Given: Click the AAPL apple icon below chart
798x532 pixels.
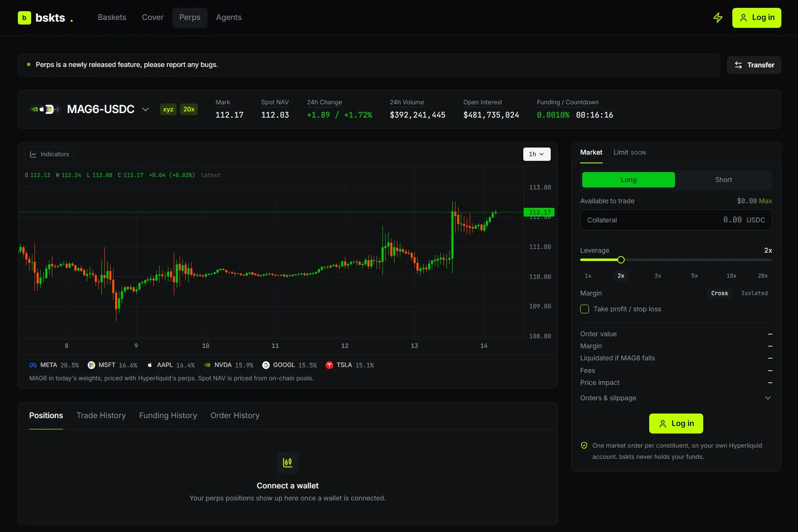Looking at the screenshot, I should (150, 365).
